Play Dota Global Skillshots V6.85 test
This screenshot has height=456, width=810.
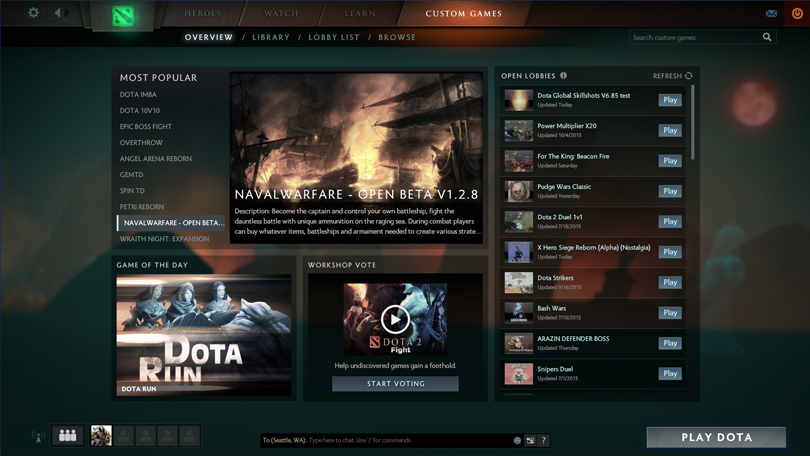tap(670, 100)
